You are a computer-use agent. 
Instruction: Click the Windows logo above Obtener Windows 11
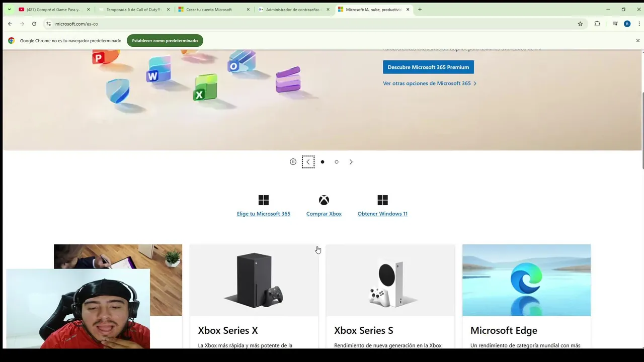[382, 200]
